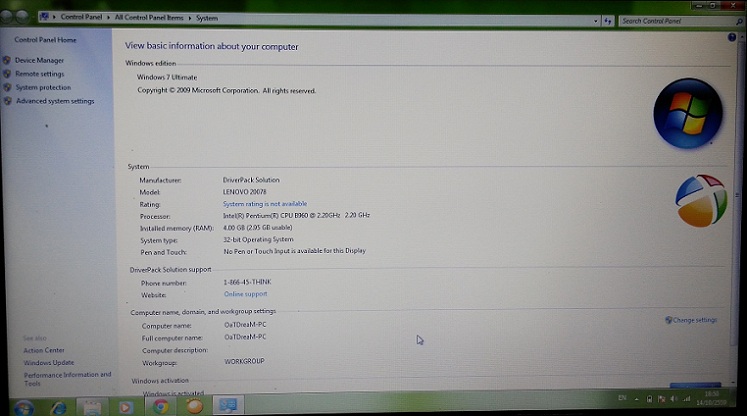Expand the arrow after All Control Panel Items
The width and height of the screenshot is (747, 416).
(190, 18)
